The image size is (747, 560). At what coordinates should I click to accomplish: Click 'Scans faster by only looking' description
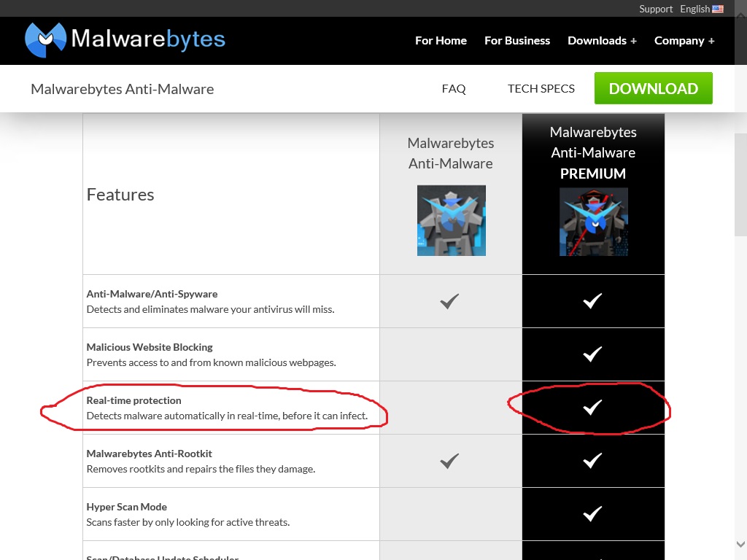[187, 522]
